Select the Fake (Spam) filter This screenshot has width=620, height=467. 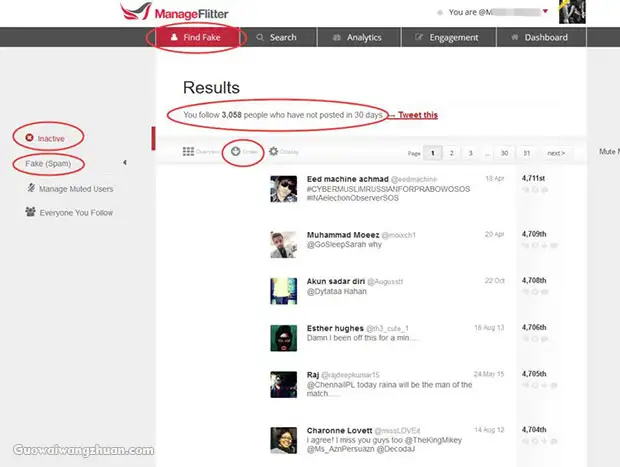tap(48, 163)
